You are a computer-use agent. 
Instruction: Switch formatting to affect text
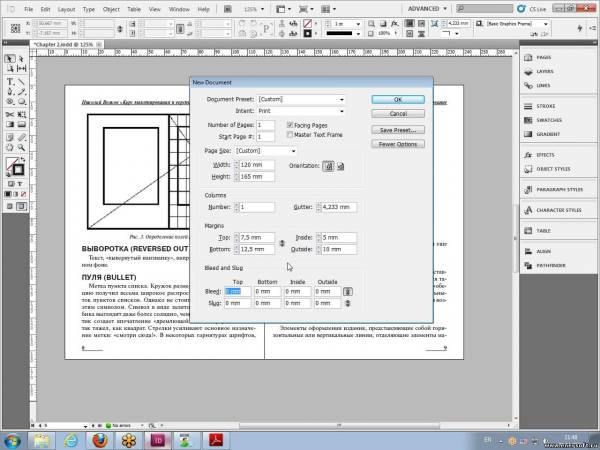[x=20, y=184]
